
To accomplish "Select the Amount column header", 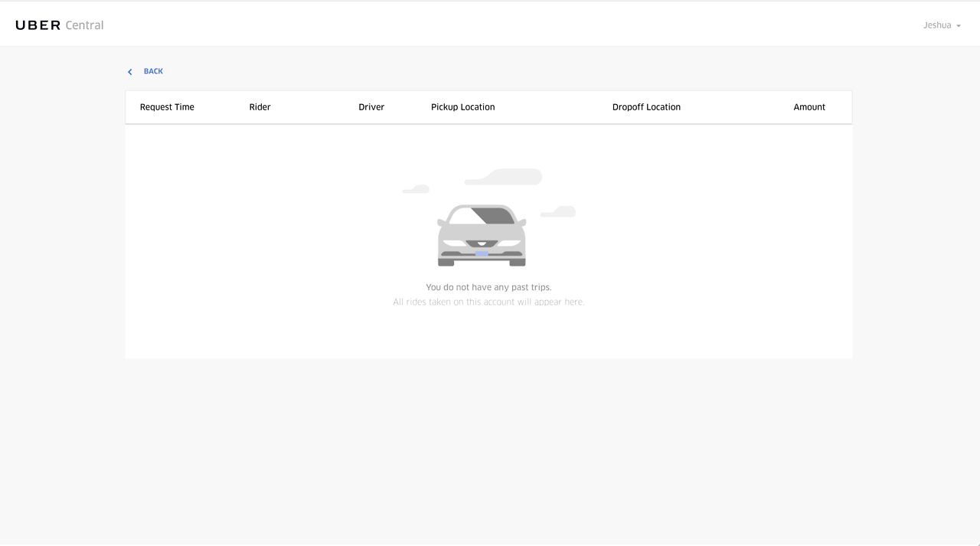I will point(809,107).
